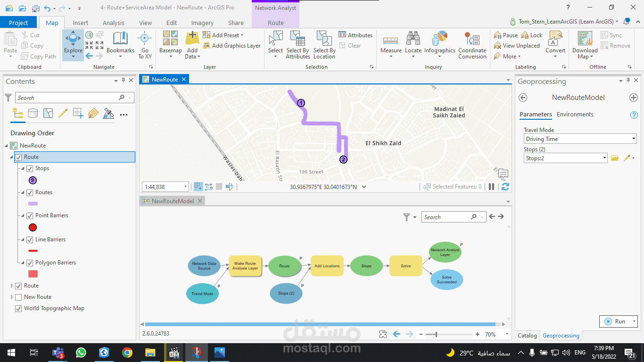Click the Locate binoculars icon
The image size is (644, 362).
pos(413,39)
